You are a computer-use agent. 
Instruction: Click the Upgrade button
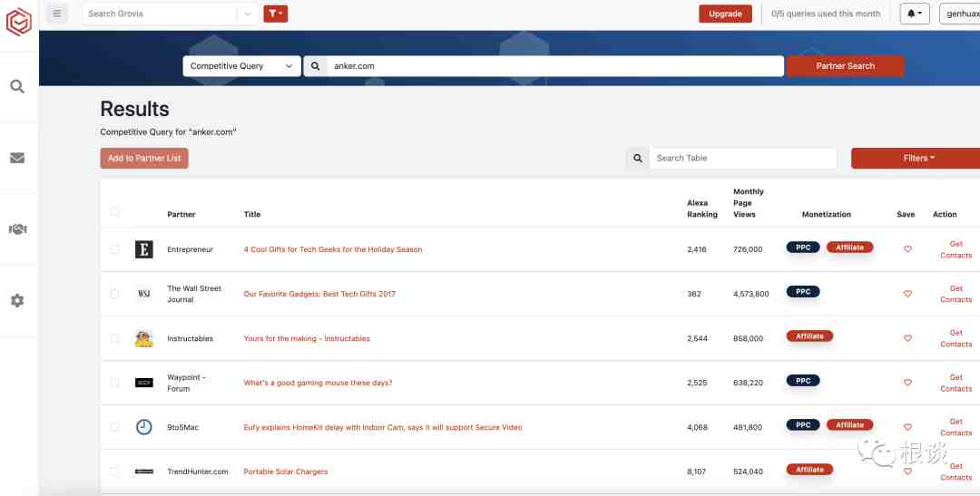725,13
